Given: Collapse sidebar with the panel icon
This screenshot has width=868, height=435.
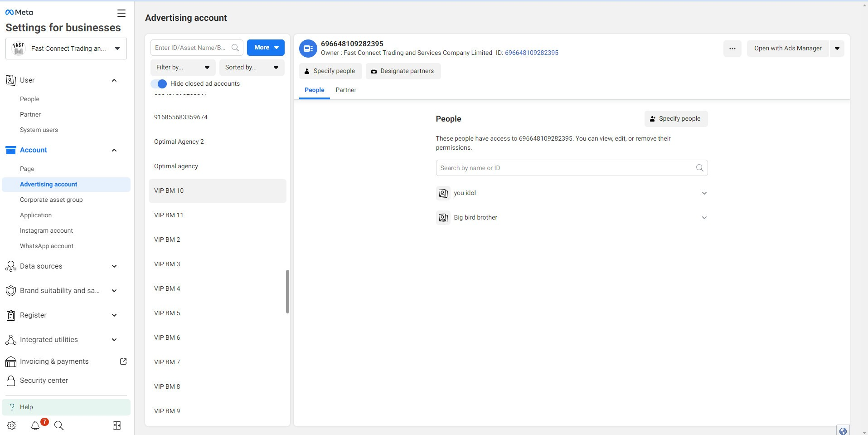Looking at the screenshot, I should (x=117, y=425).
